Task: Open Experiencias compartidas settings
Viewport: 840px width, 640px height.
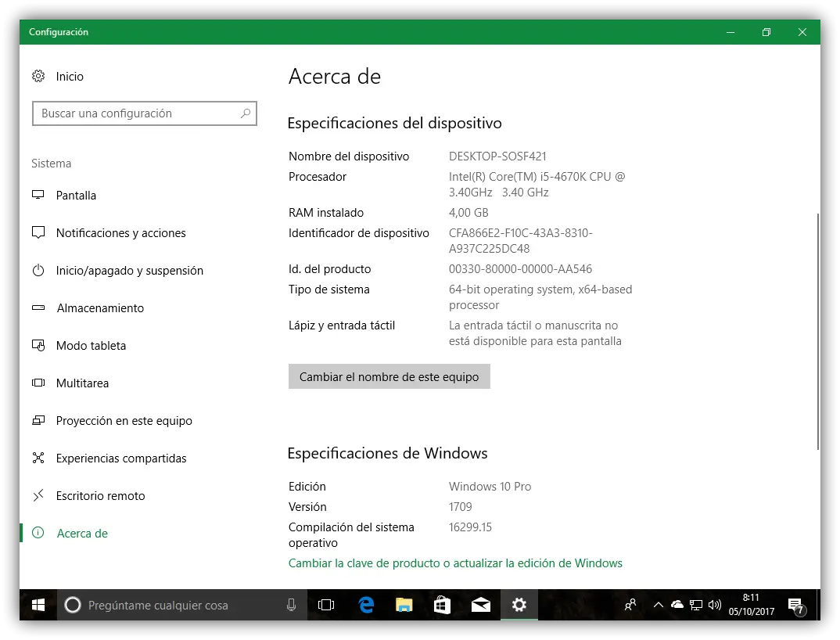Action: pos(121,458)
